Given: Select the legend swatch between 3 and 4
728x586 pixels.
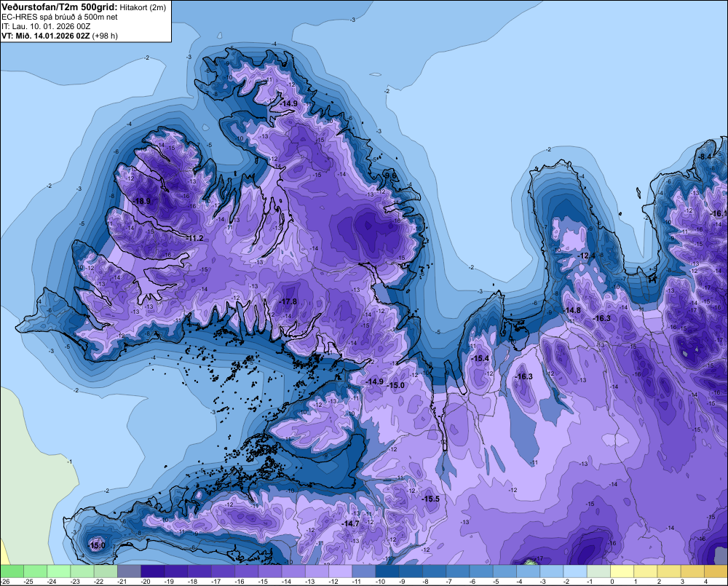Looking at the screenshot, I should [x=693, y=571].
